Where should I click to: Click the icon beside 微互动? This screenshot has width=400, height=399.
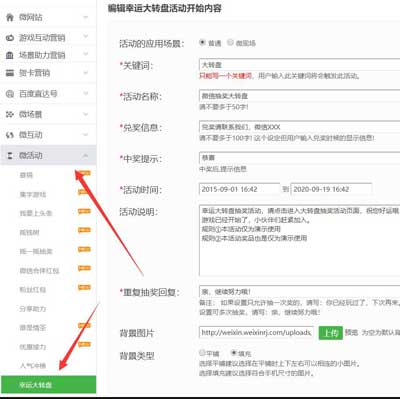tap(10, 135)
